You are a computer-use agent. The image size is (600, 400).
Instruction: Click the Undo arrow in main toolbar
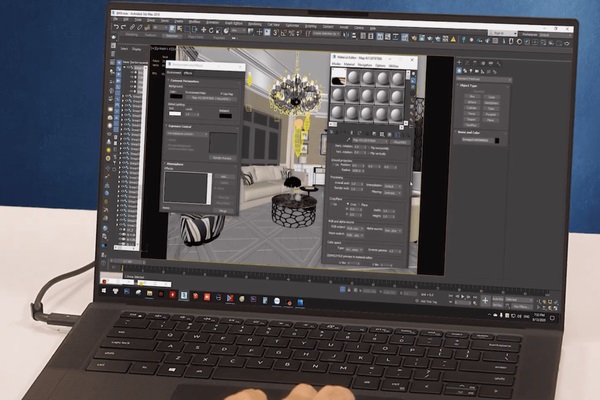pos(116,27)
